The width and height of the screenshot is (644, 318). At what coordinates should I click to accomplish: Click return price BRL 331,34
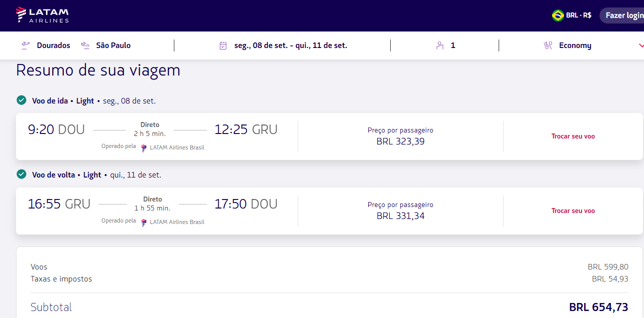pos(400,216)
